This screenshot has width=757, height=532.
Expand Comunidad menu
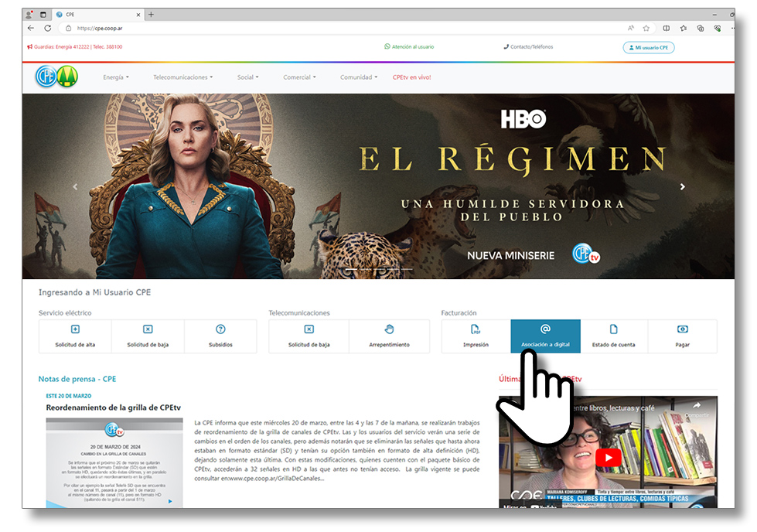359,77
